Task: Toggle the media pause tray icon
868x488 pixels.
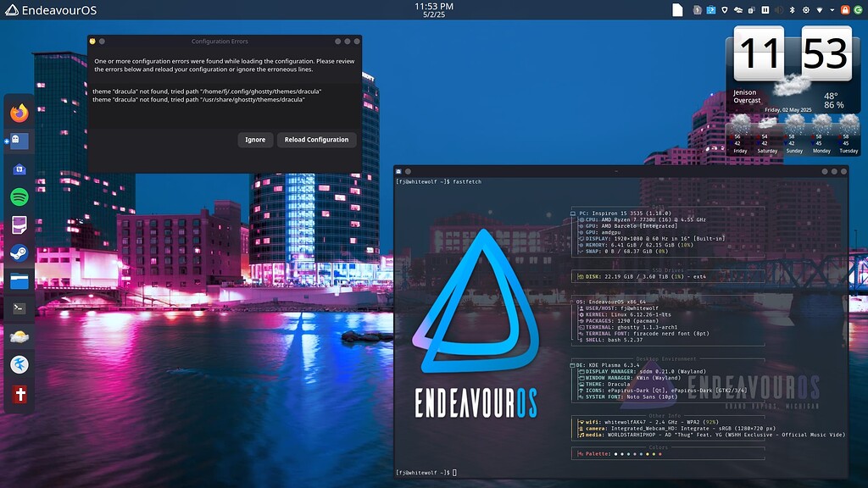Action: (x=765, y=10)
